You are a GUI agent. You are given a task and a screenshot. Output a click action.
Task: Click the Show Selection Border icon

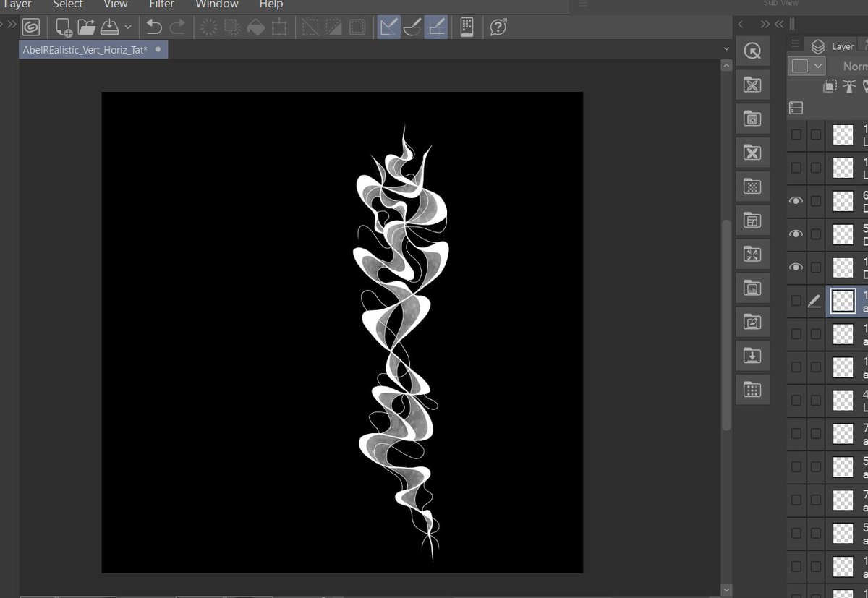pos(357,27)
